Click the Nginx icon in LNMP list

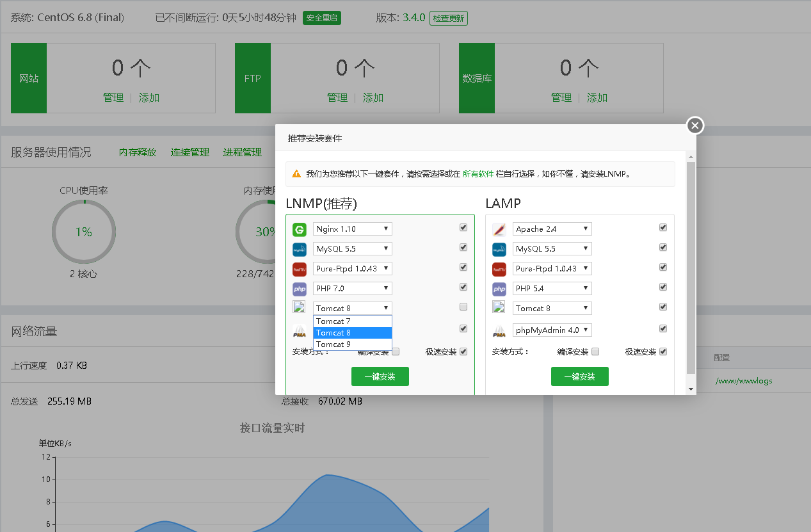pos(300,229)
